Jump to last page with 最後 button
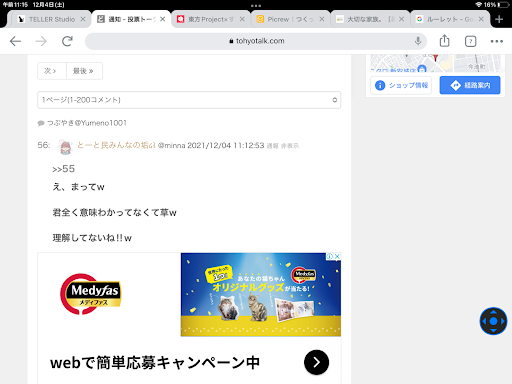512x384 pixels. pos(84,71)
